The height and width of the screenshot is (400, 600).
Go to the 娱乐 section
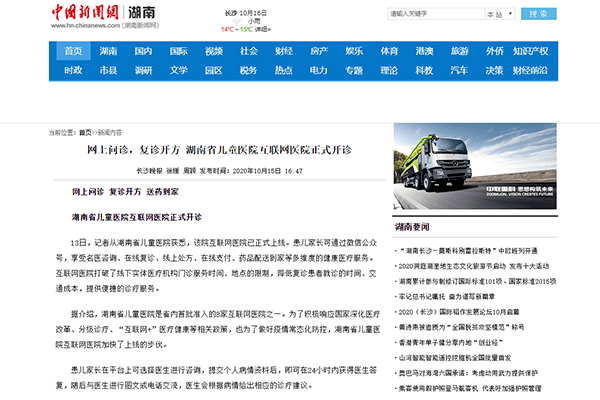(x=354, y=51)
